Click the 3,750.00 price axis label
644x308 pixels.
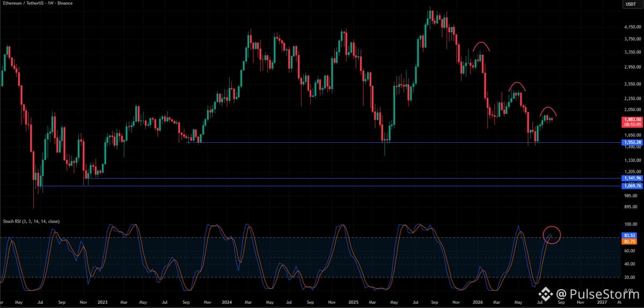tap(632, 39)
